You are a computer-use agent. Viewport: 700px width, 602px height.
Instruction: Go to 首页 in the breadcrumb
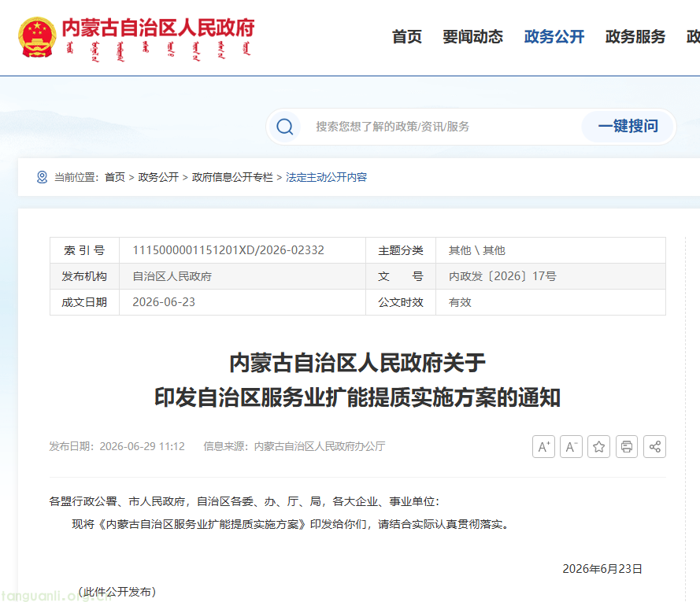pos(115,177)
